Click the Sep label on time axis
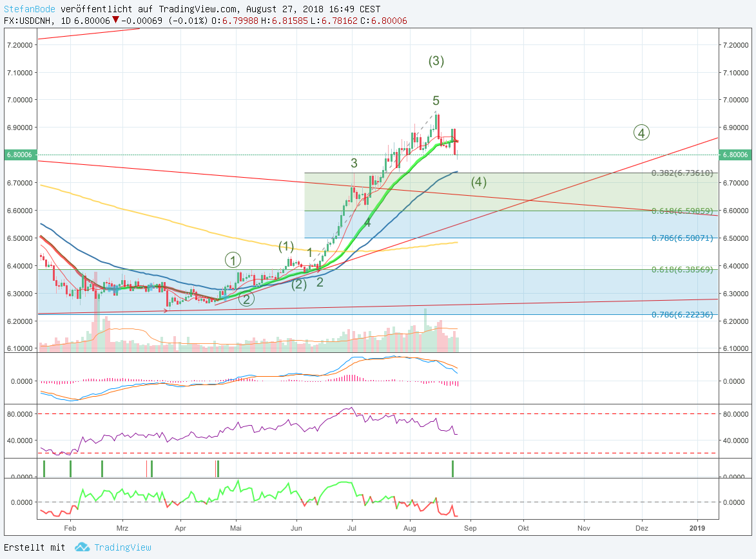 470,528
